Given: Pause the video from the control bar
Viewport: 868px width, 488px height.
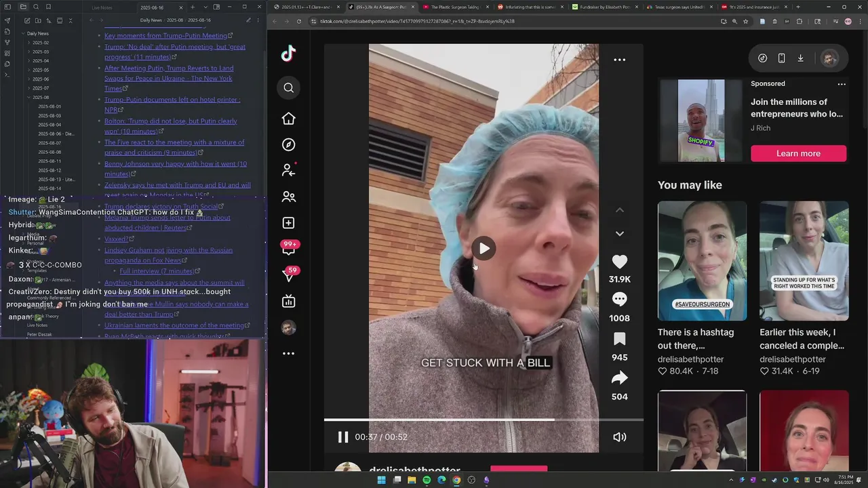Looking at the screenshot, I should 343,437.
